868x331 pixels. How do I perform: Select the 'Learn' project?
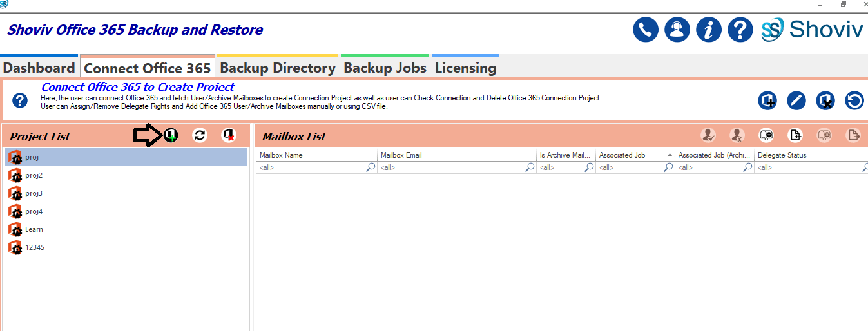126,229
